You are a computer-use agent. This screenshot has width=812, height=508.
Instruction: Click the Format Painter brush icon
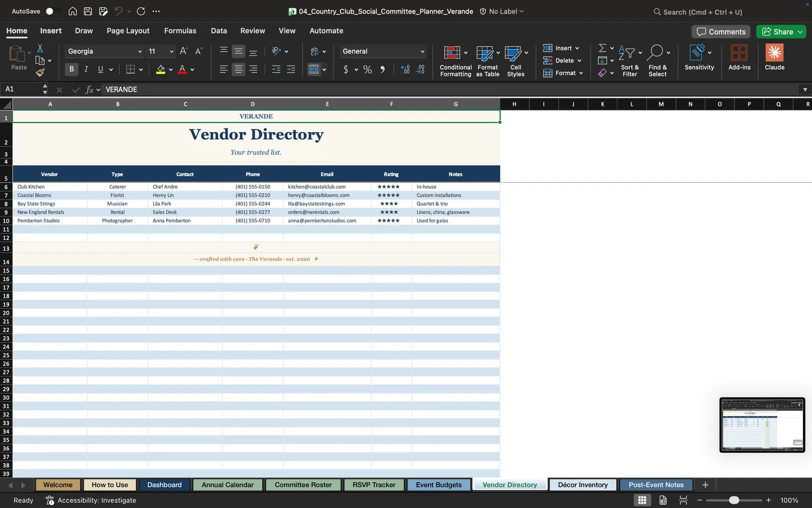click(x=40, y=73)
